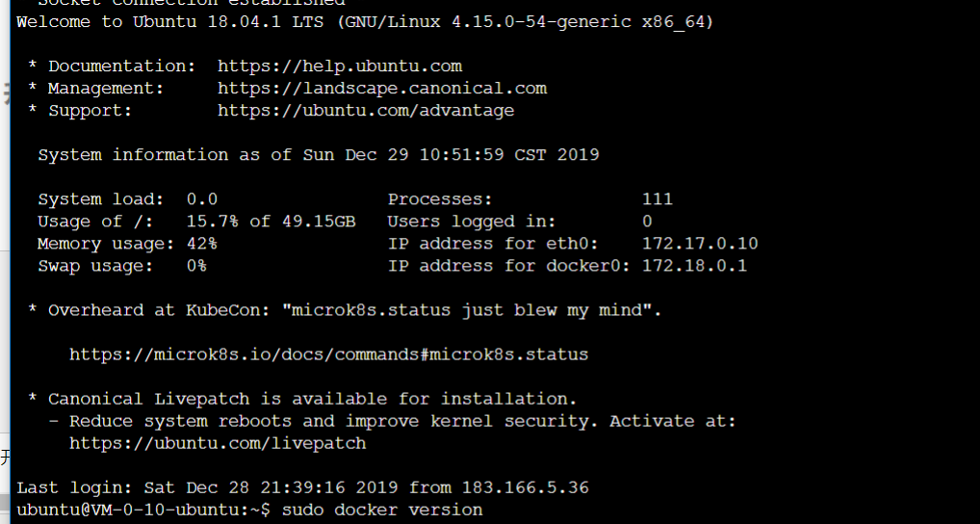
Task: Click the system information date line
Action: coord(319,155)
